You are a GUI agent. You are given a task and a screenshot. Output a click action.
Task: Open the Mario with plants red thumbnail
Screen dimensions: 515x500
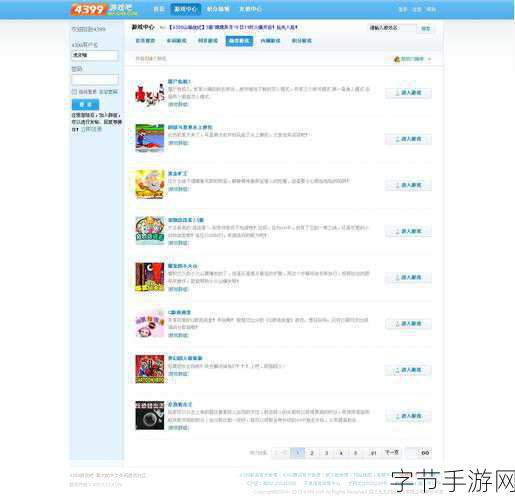coord(150,369)
